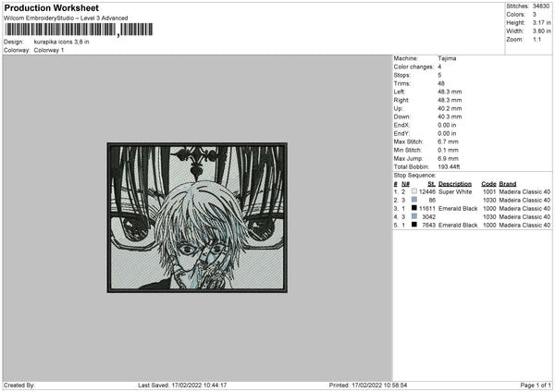Select the 'Production Worksheet' title
555x392 pixels.
(x=52, y=8)
